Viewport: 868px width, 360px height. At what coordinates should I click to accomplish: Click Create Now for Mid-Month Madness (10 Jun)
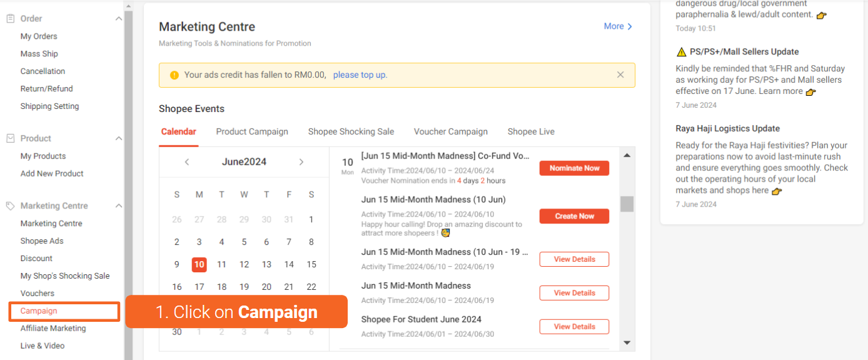click(x=574, y=216)
